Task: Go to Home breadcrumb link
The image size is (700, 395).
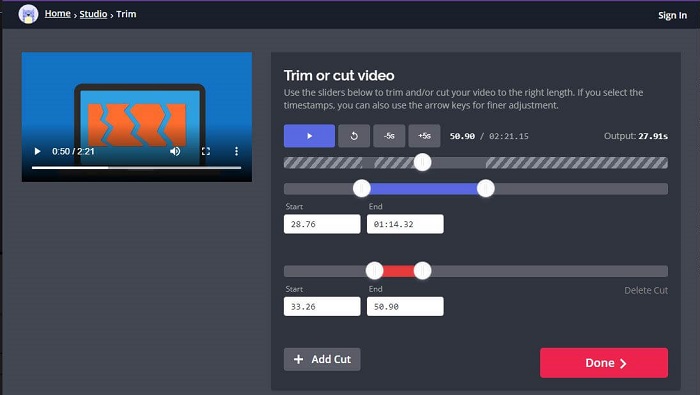Action: click(x=58, y=14)
